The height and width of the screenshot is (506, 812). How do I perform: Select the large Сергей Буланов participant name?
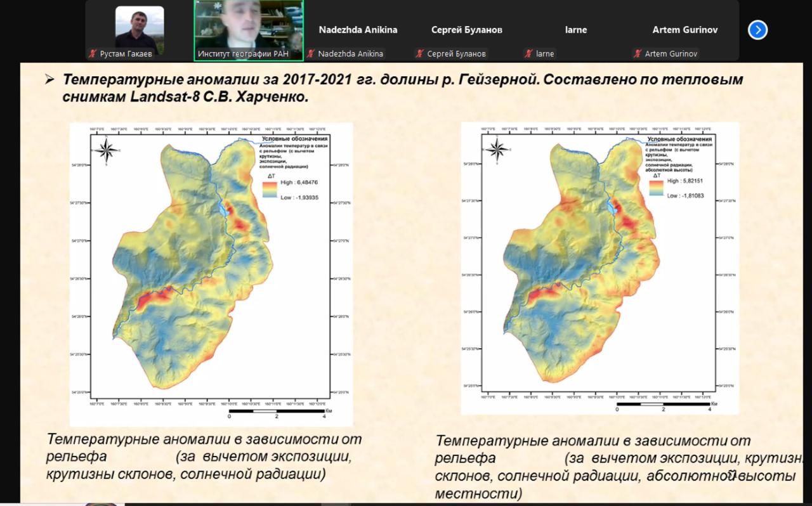[x=467, y=30]
